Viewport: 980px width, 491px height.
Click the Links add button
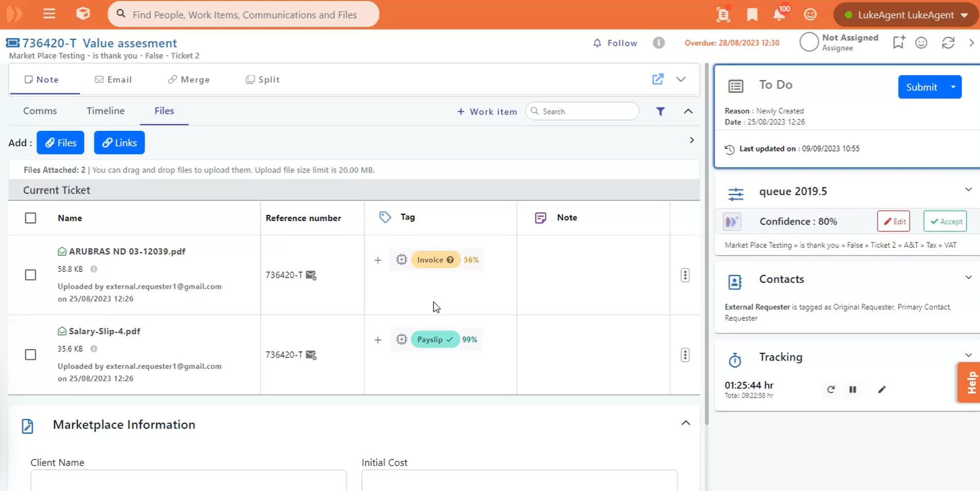tap(119, 143)
